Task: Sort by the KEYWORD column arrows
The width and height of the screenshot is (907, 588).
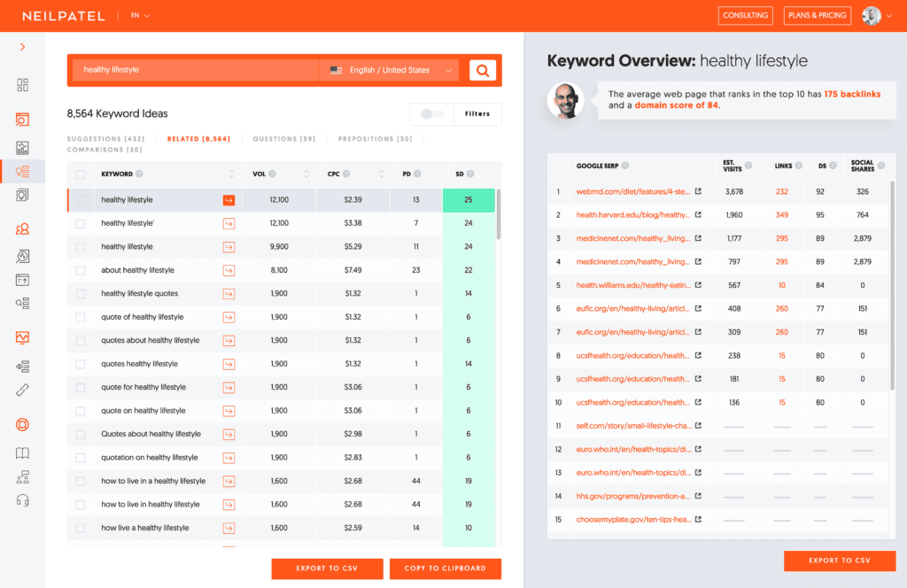Action: coord(231,174)
